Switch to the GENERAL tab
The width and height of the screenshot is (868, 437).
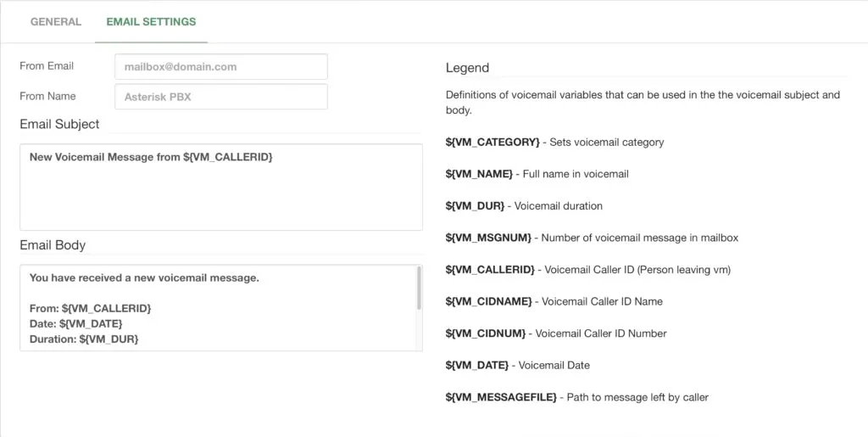[x=56, y=22]
